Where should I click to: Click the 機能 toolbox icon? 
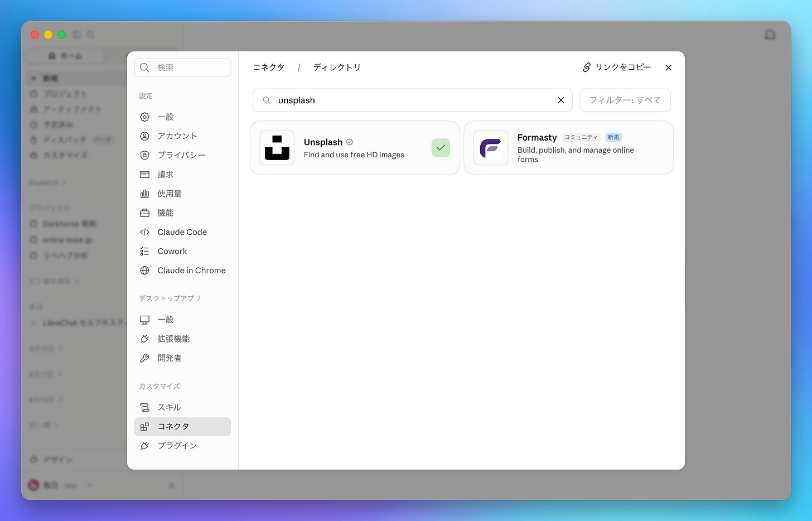tap(144, 213)
